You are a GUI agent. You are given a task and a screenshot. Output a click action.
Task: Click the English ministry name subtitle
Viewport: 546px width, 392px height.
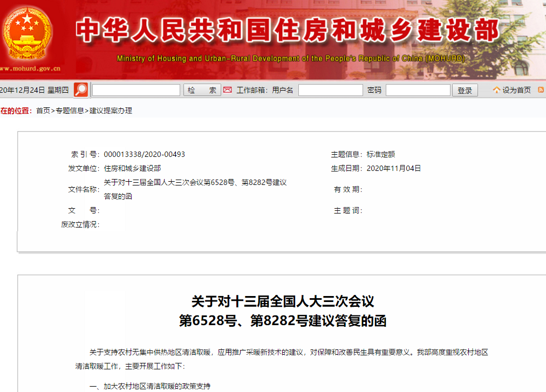click(290, 59)
